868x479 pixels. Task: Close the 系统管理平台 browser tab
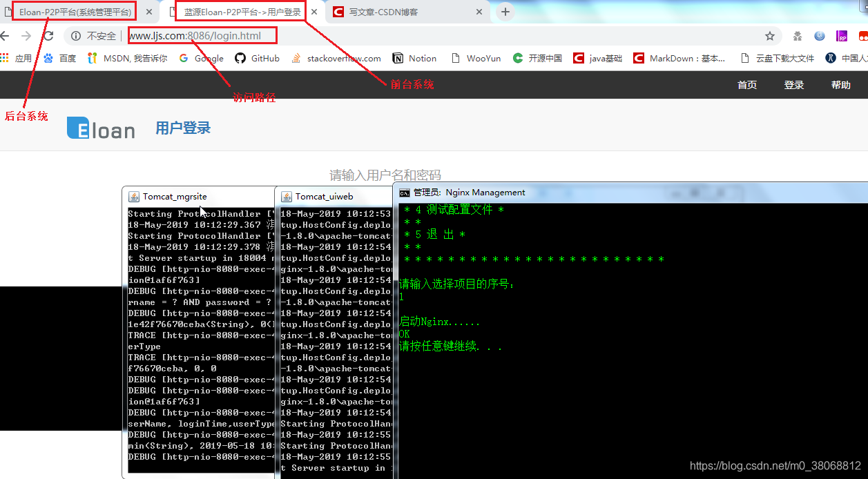click(149, 12)
